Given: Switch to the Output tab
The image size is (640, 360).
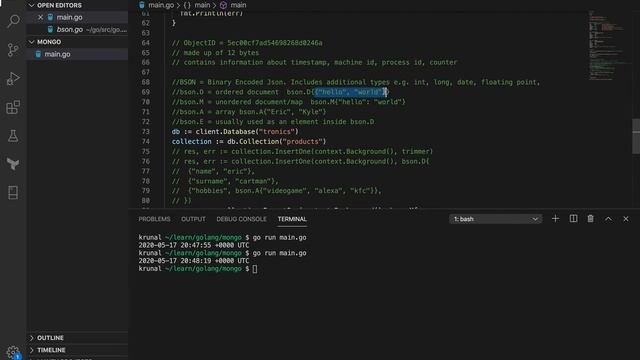Looking at the screenshot, I should tap(193, 219).
